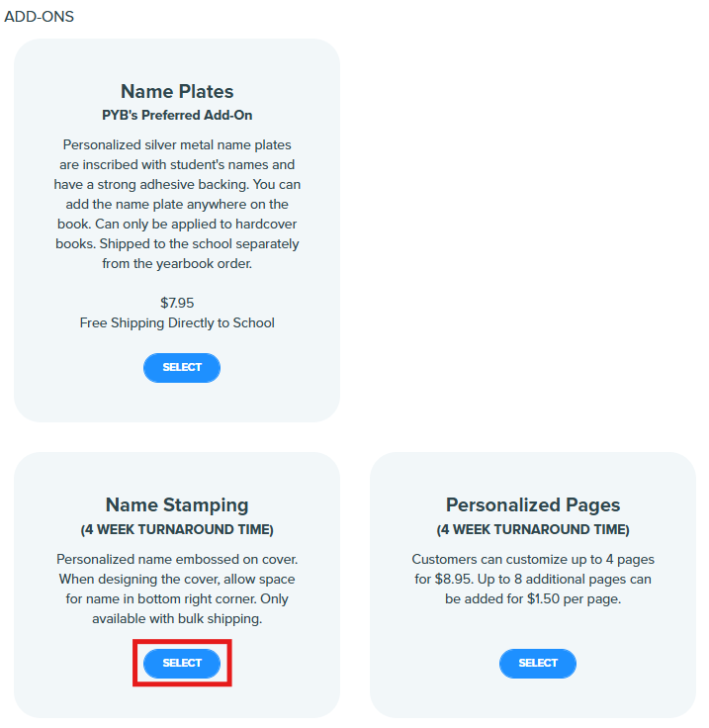Click the $1.50 per page pricing line
The height and width of the screenshot is (728, 709).
pos(533,599)
